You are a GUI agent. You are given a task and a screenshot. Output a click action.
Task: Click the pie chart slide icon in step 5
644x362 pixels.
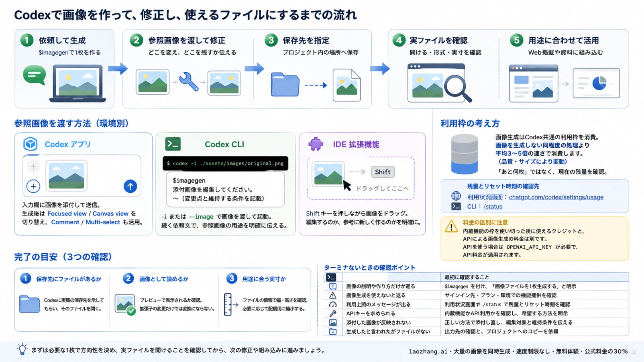(x=596, y=83)
